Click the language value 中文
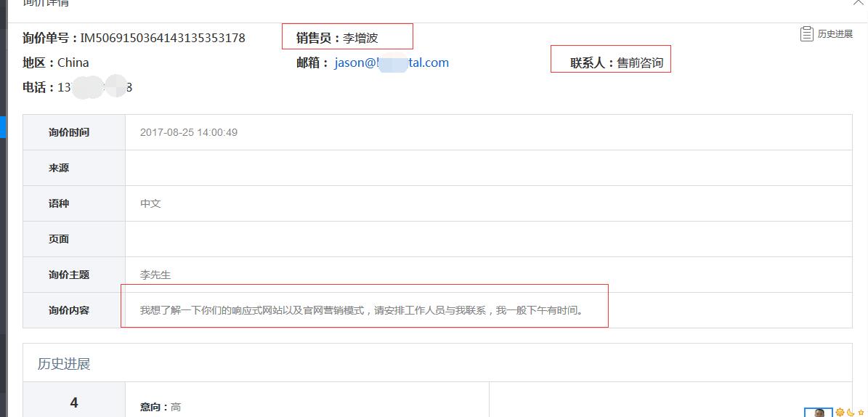This screenshot has height=417, width=868. click(x=150, y=203)
